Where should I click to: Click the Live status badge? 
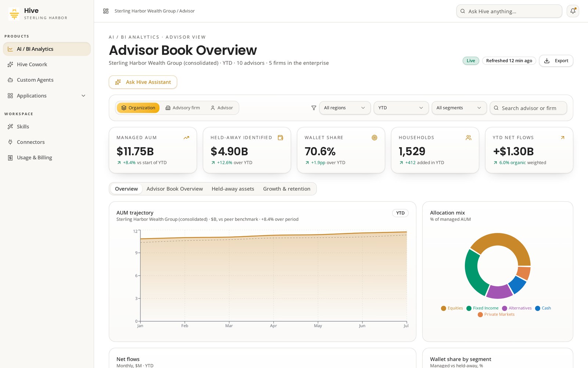click(x=471, y=61)
